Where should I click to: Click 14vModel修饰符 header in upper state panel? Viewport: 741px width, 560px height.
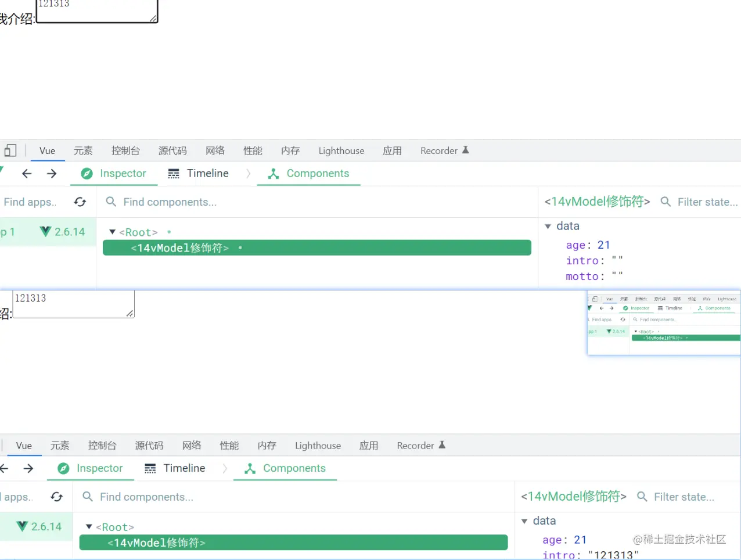[x=597, y=202]
